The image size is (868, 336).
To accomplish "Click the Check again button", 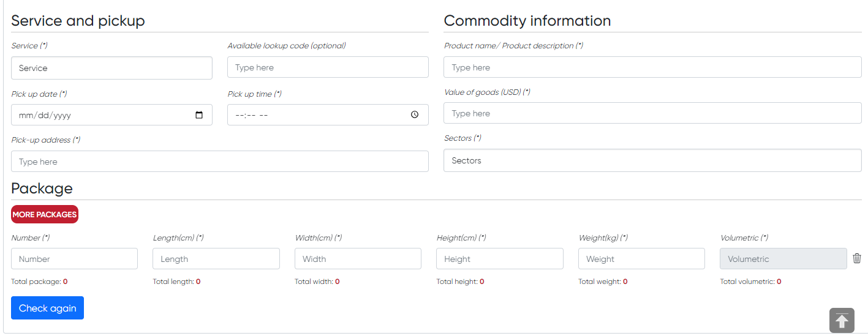I will (47, 308).
